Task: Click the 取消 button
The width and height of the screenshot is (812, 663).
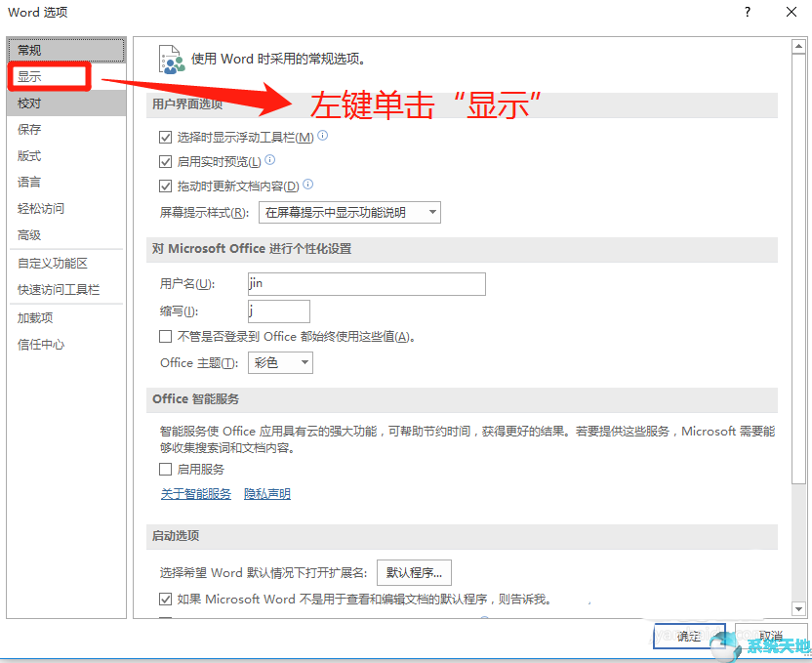Action: pos(771,636)
